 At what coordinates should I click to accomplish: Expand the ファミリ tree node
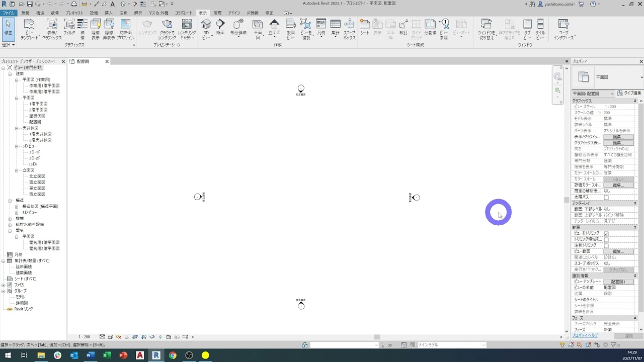[x=3, y=285]
